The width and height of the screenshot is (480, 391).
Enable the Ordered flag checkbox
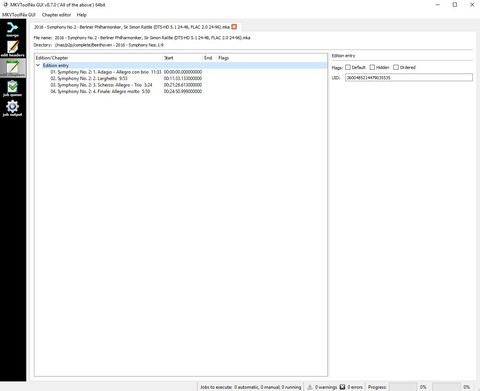coord(396,67)
